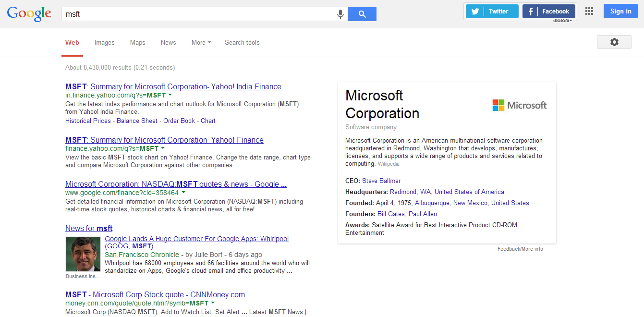Select the Web tab
The width and height of the screenshot is (644, 317).
[x=72, y=42]
